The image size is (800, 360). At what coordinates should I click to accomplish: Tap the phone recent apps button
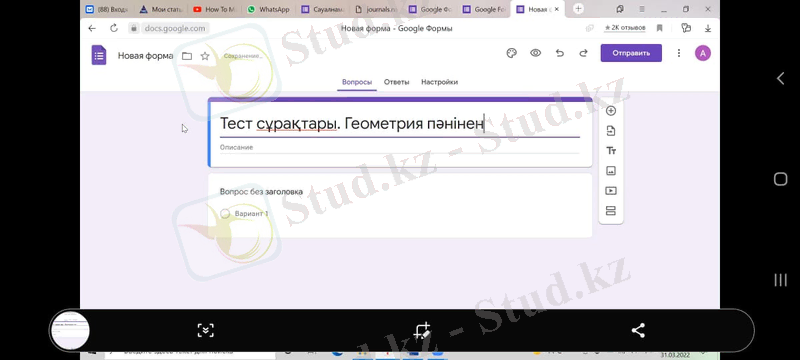tap(780, 279)
